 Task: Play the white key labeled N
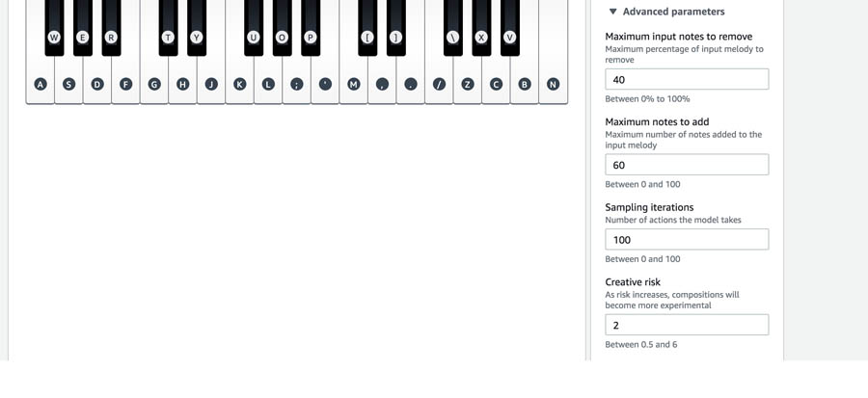point(553,84)
